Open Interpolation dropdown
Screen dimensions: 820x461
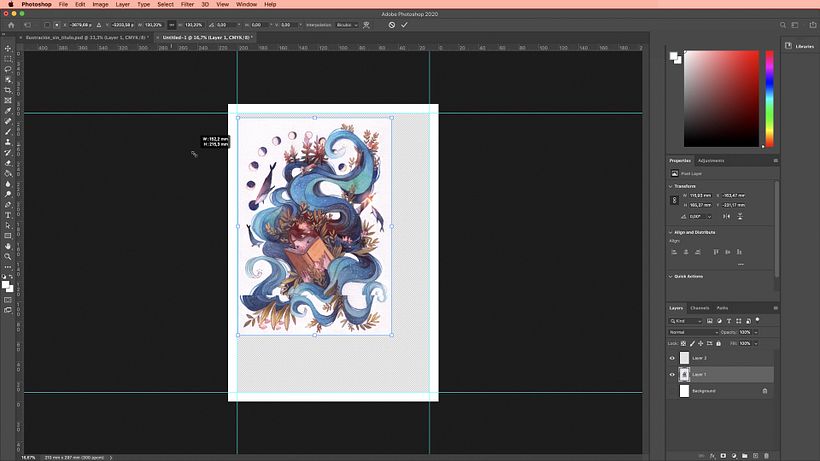pyautogui.click(x=347, y=25)
